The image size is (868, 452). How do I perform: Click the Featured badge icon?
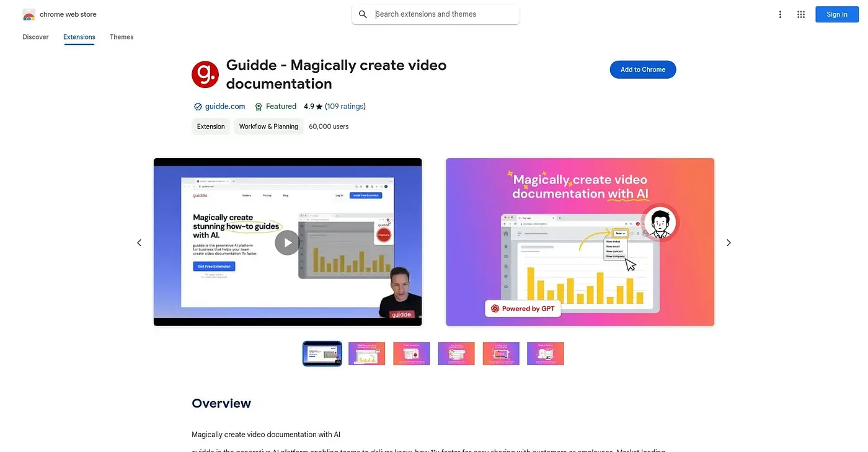259,107
